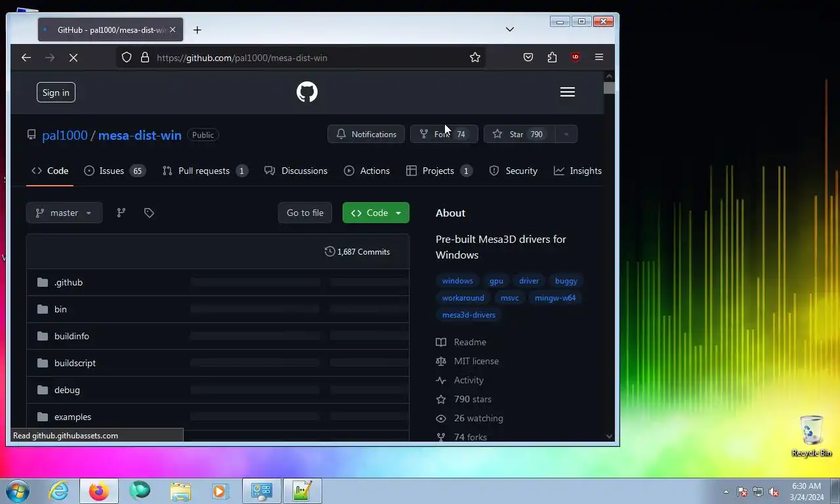Click the msvc topic tag
Screen dimensions: 840x504
(510, 298)
